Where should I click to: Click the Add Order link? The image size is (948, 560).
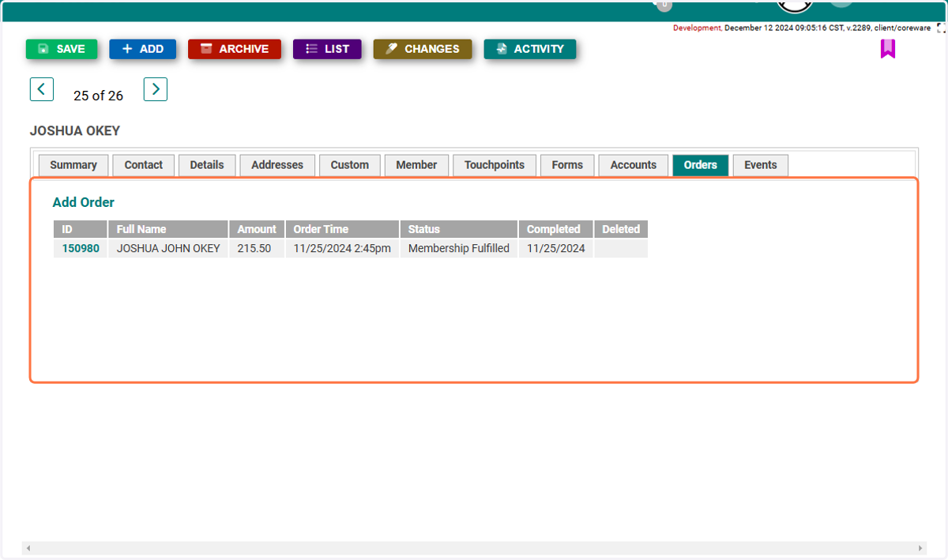[x=84, y=202]
